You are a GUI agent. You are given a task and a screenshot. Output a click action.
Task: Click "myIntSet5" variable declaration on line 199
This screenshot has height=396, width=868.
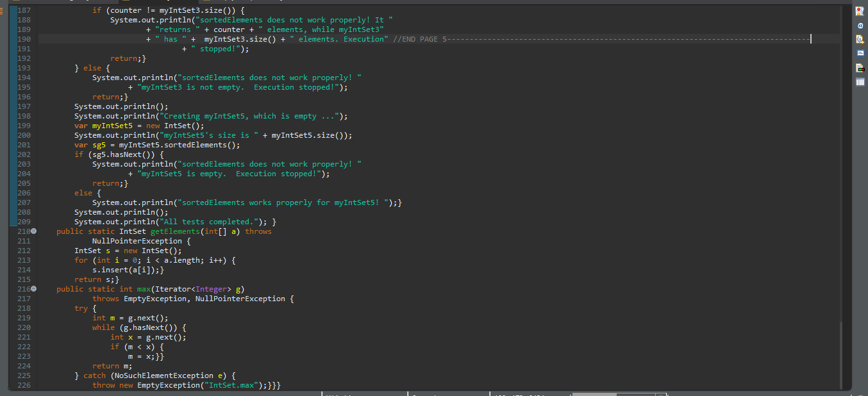click(x=112, y=126)
